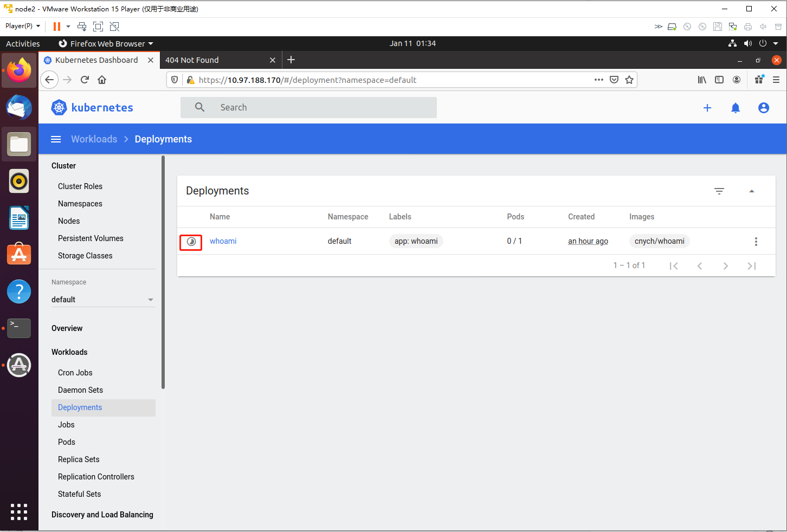This screenshot has height=532, width=787.
Task: Toggle the Firefox sidebar view
Action: click(x=719, y=80)
